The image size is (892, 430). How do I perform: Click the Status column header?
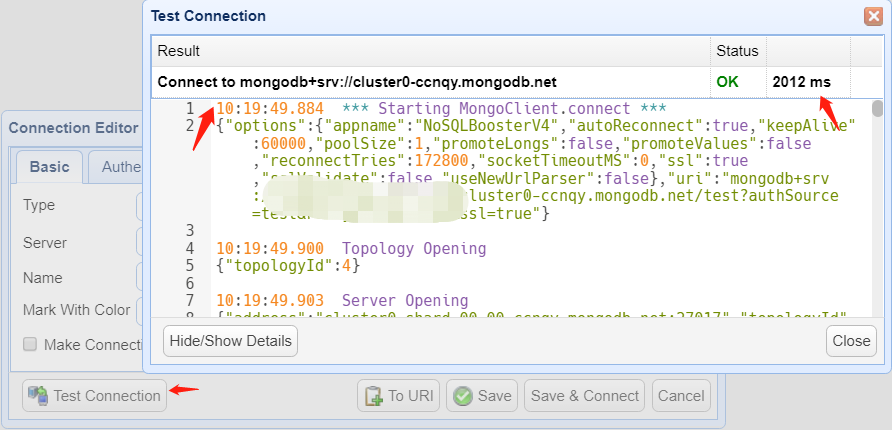pos(737,51)
